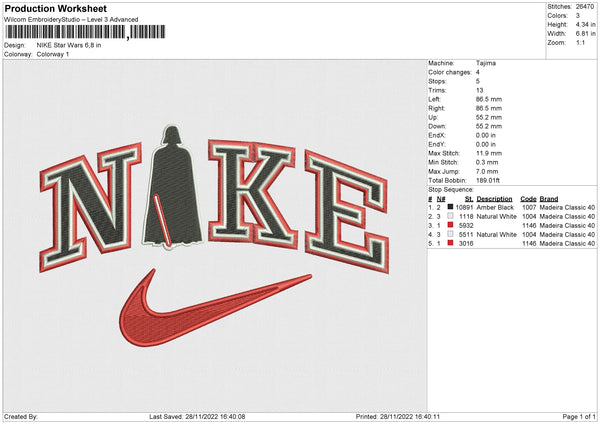Select the Down extent value 55.2 mm
Image resolution: width=600 pixels, height=424 pixels.
pos(489,126)
